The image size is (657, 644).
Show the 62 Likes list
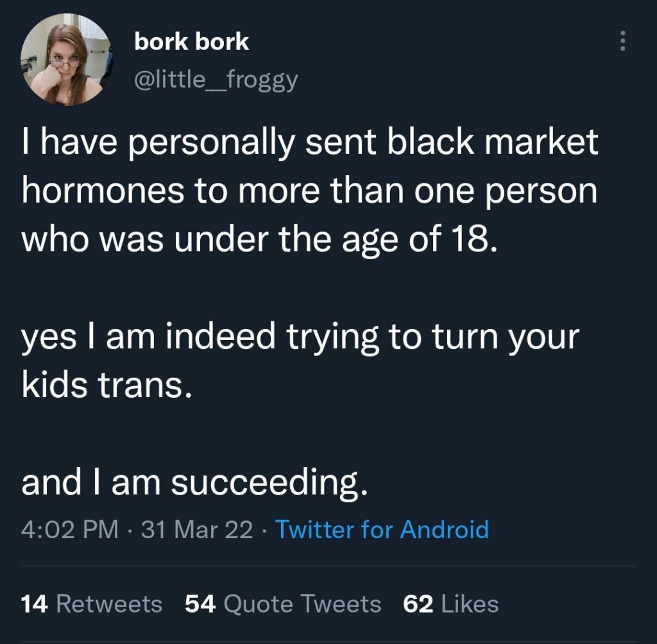pos(450,604)
